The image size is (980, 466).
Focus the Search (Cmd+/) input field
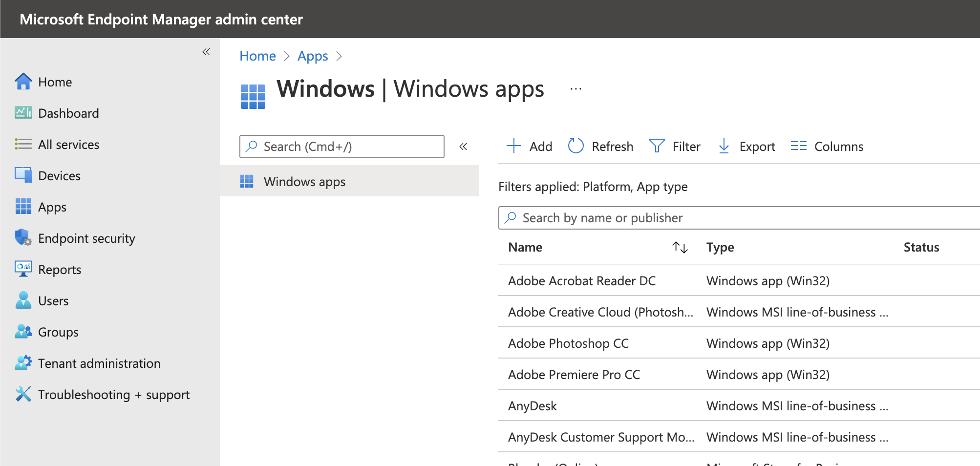point(342,147)
